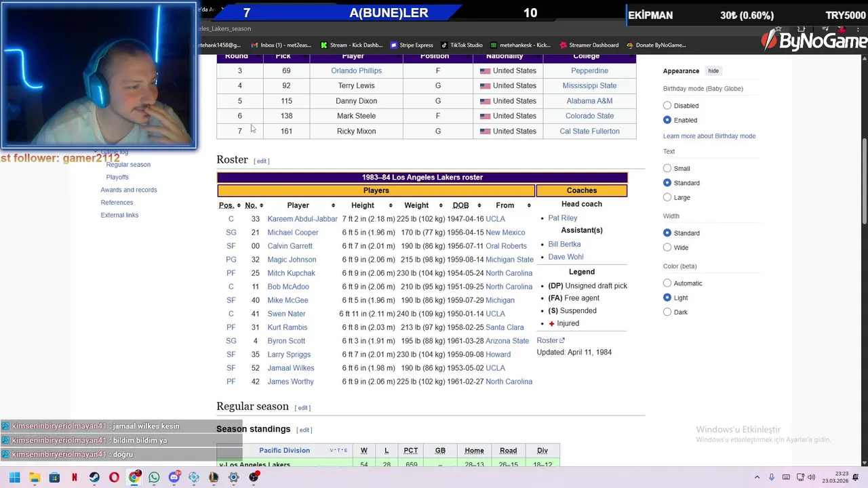Open Steam from the taskbar

point(94,477)
